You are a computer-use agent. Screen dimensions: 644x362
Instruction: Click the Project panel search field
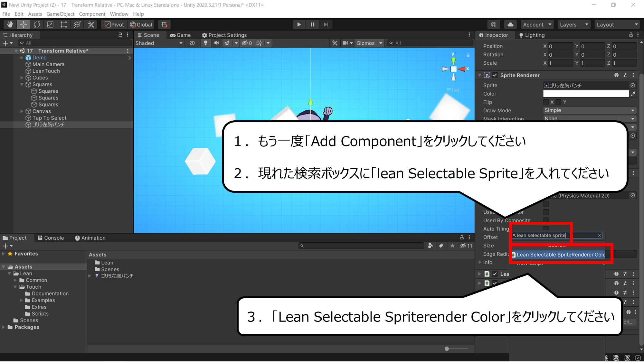(x=361, y=246)
